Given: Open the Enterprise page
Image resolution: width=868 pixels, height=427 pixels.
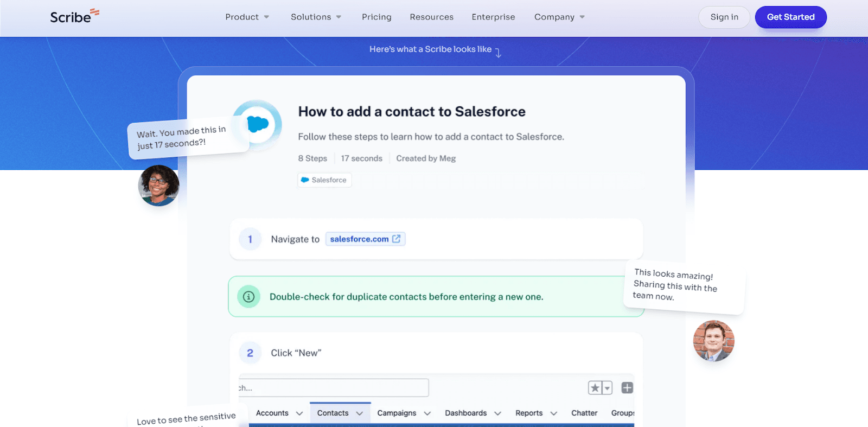Looking at the screenshot, I should tap(494, 17).
